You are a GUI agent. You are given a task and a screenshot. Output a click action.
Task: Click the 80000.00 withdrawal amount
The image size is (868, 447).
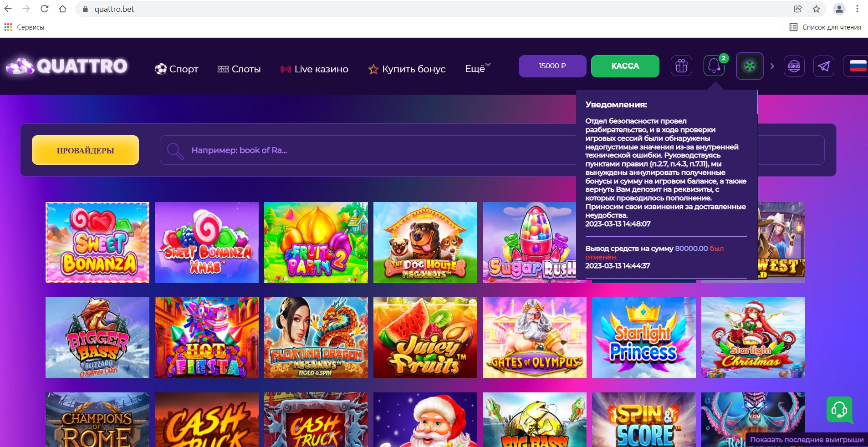[691, 249]
